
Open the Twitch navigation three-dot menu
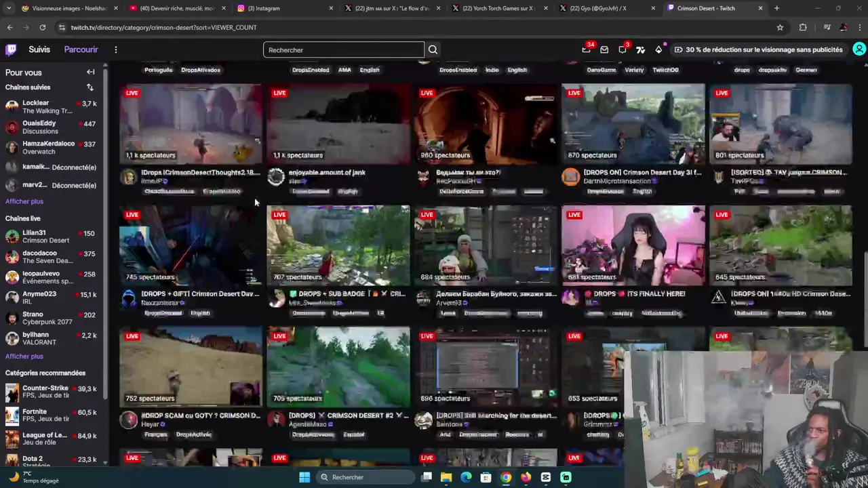[116, 49]
